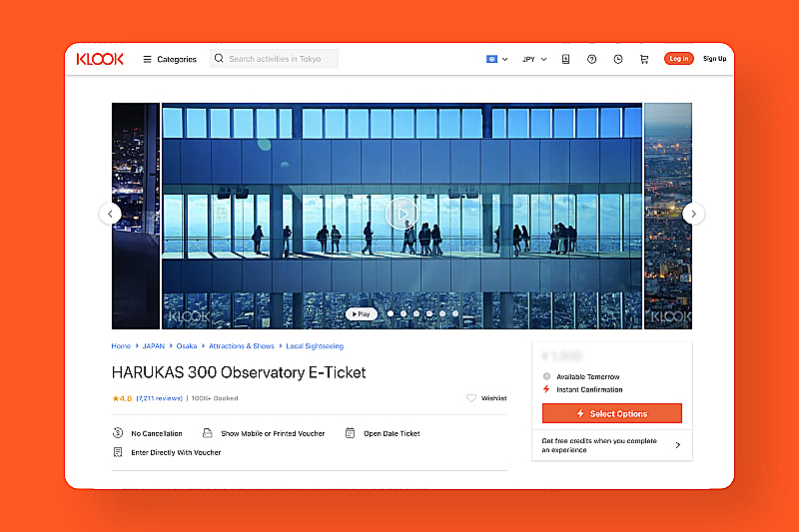Click the Instant Confirmation lightning icon
The image size is (799, 532).
(x=546, y=389)
